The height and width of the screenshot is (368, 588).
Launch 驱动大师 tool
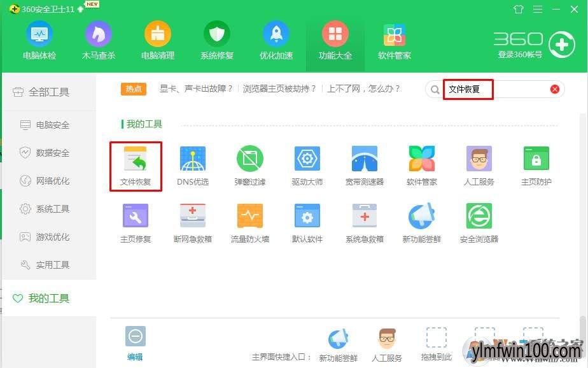(307, 166)
